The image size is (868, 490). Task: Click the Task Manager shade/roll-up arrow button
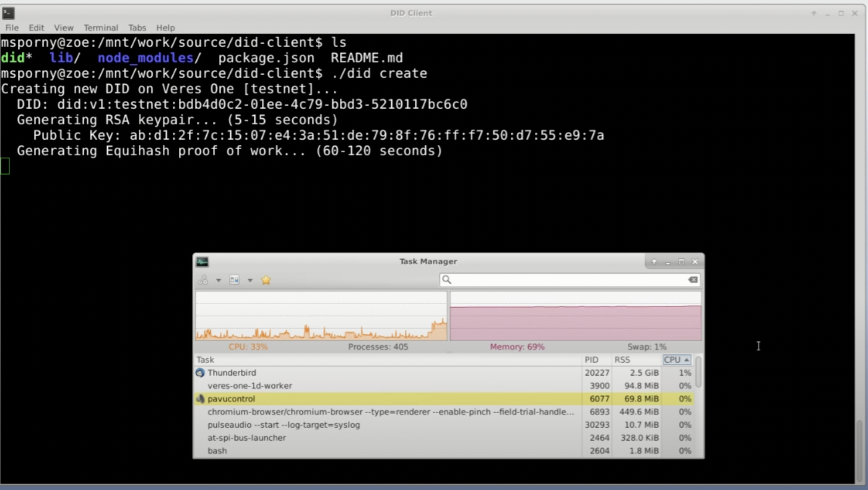654,262
